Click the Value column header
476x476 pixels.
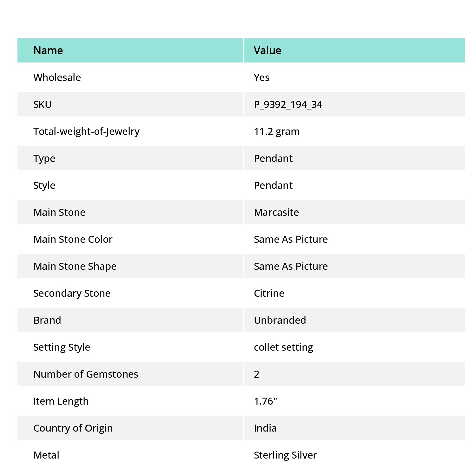268,50
